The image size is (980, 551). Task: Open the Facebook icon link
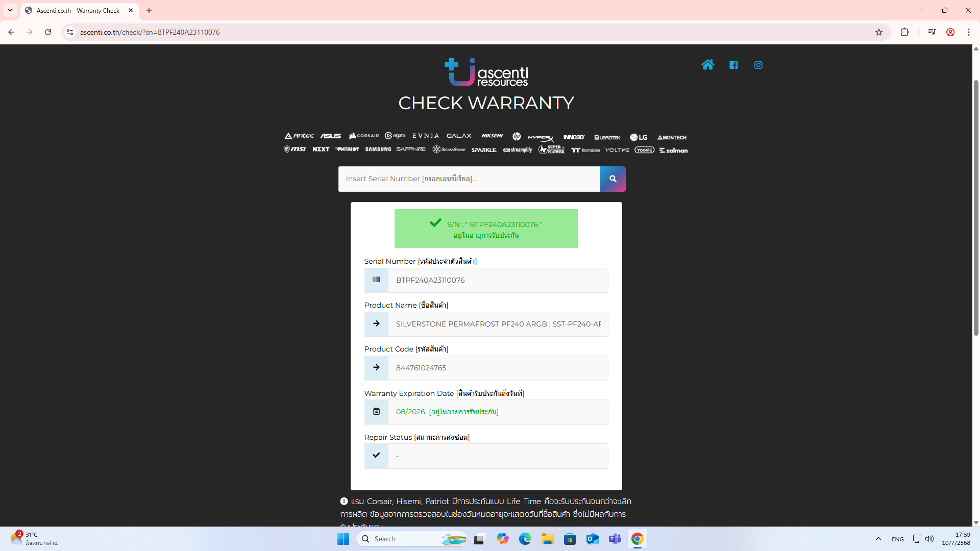[733, 65]
